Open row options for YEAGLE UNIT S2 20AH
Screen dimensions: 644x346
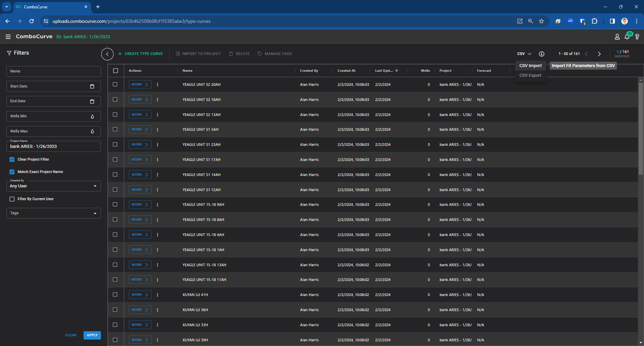click(x=157, y=84)
